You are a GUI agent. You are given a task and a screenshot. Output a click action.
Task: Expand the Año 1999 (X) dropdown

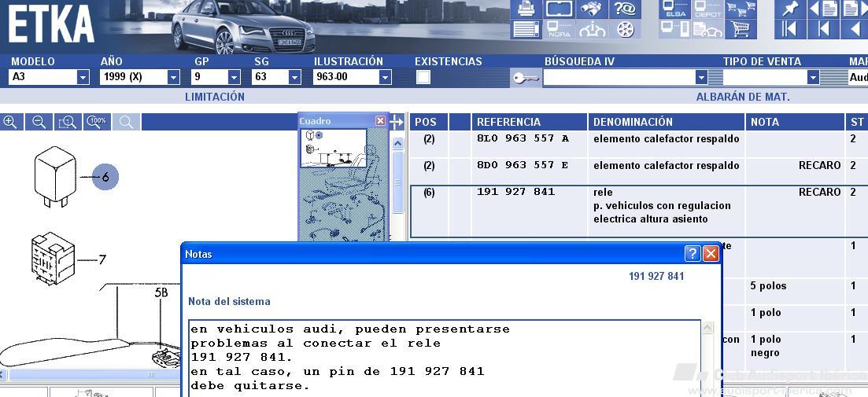point(173,77)
